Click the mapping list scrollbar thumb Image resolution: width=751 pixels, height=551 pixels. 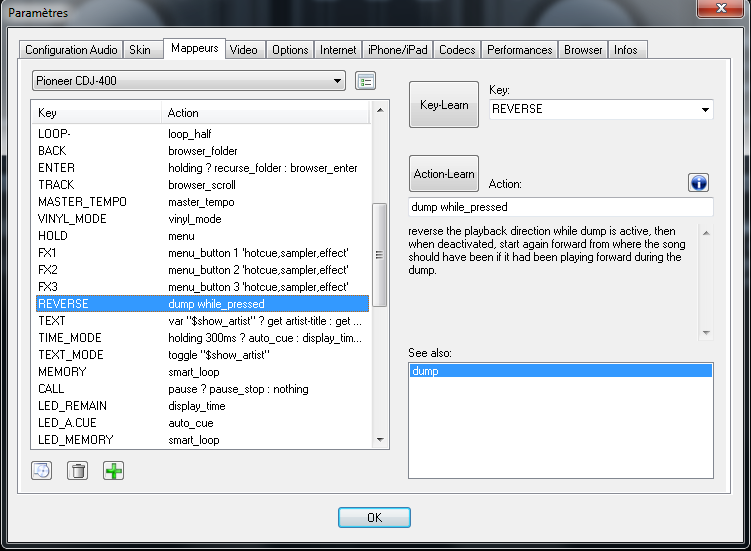point(379,254)
